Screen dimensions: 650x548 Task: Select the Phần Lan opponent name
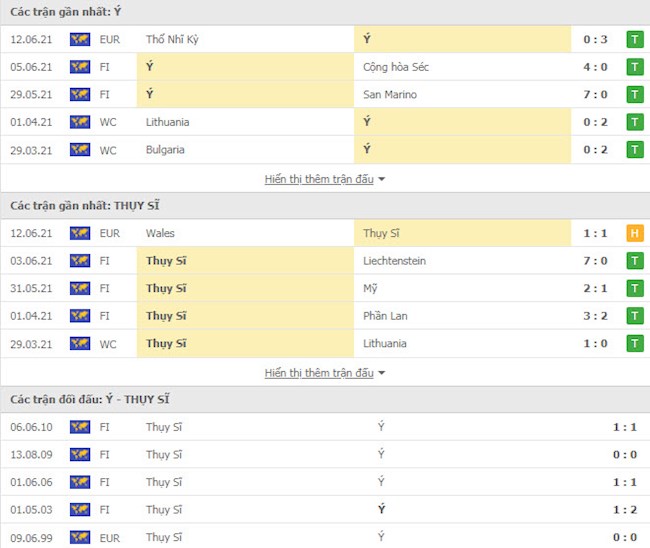tap(386, 316)
